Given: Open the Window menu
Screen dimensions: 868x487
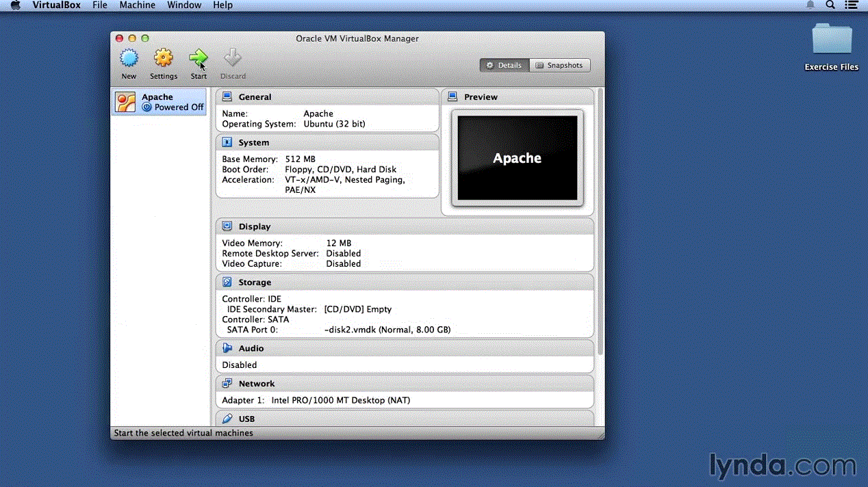Looking at the screenshot, I should click(184, 5).
